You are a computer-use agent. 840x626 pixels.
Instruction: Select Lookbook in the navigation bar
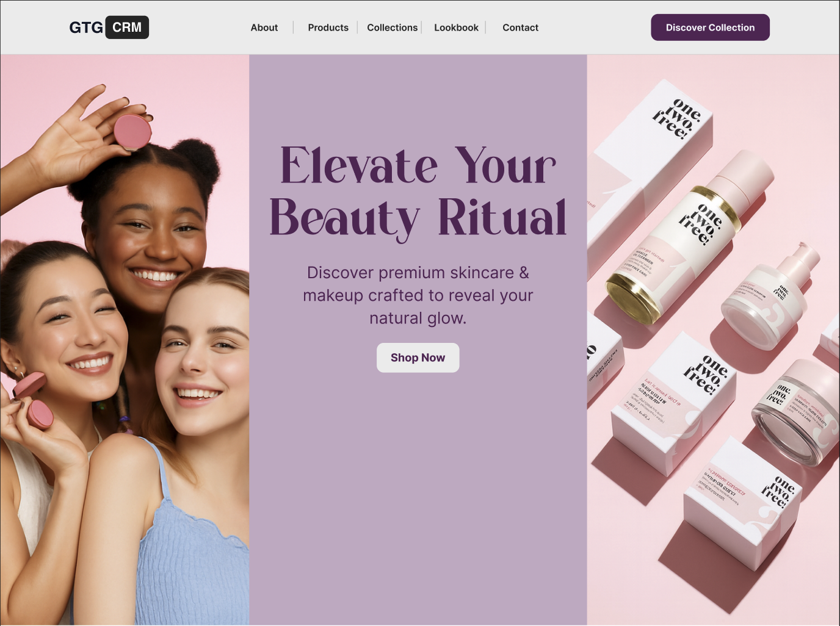point(456,27)
